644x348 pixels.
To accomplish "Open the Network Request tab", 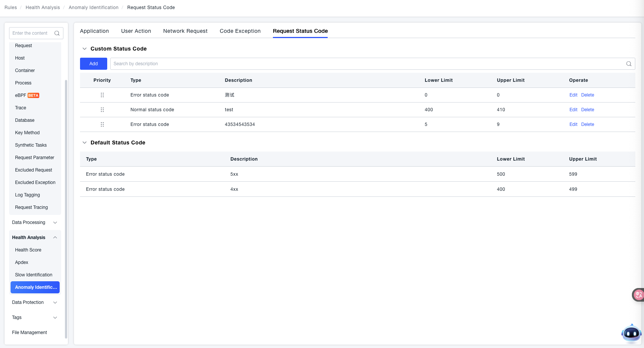I will pos(185,31).
